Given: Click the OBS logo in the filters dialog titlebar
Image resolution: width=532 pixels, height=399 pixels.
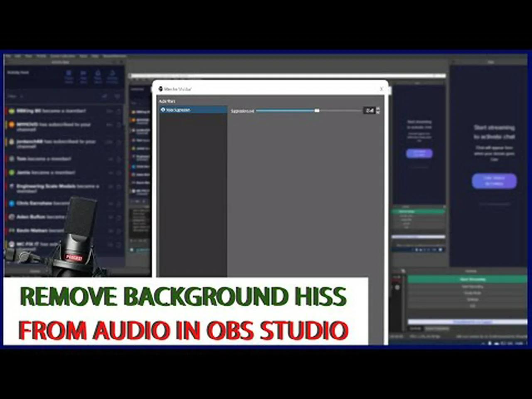Looking at the screenshot, I should (160, 89).
